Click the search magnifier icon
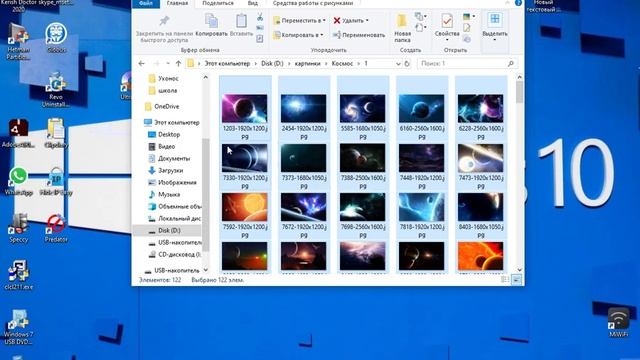Viewport: 640px width, 360px height. pos(511,64)
